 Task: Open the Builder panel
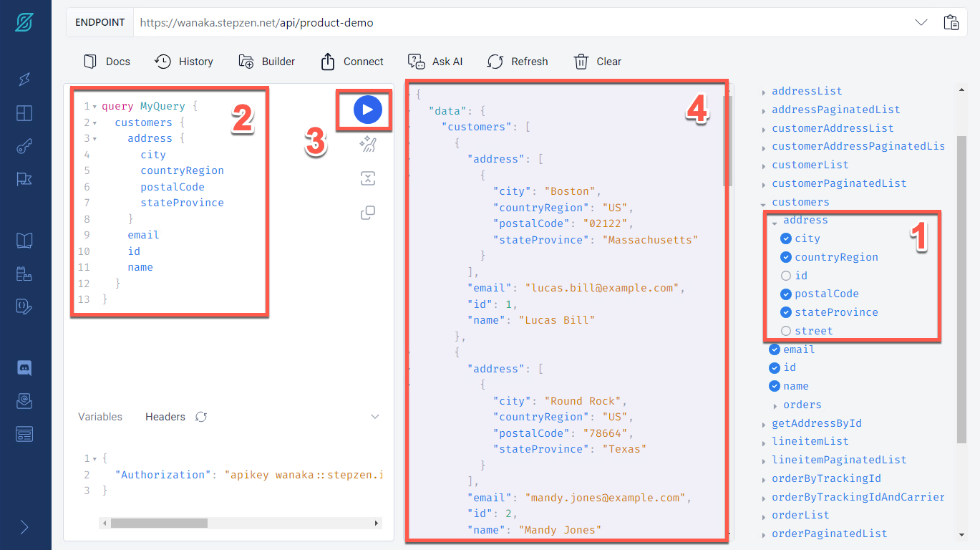tap(267, 62)
